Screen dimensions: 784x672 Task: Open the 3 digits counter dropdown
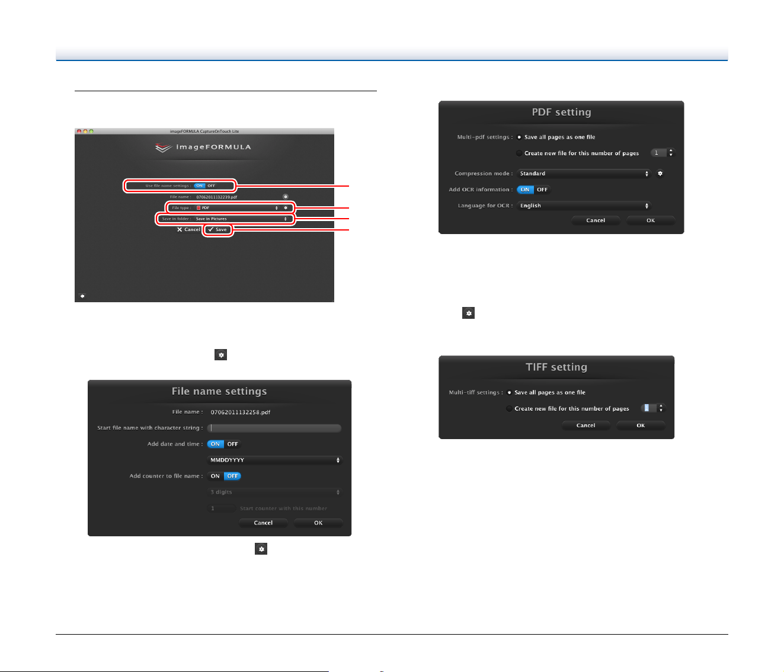tap(275, 492)
